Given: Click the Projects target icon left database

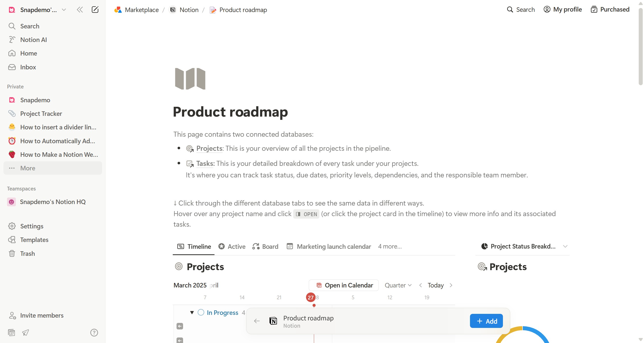Looking at the screenshot, I should [x=179, y=266].
